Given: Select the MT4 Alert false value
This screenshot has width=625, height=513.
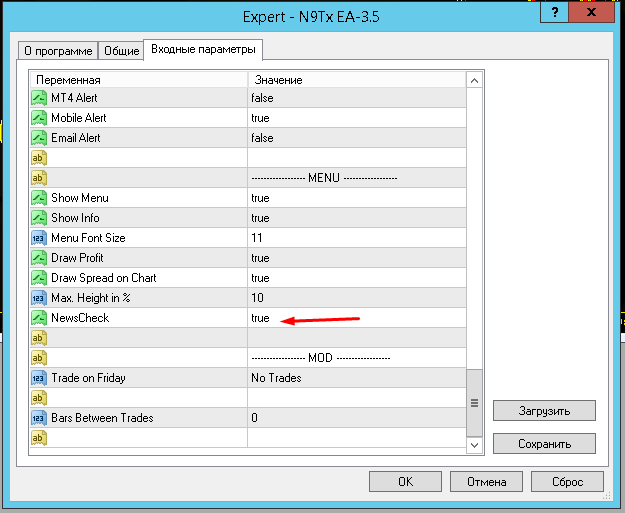Looking at the screenshot, I should pyautogui.click(x=262, y=98).
